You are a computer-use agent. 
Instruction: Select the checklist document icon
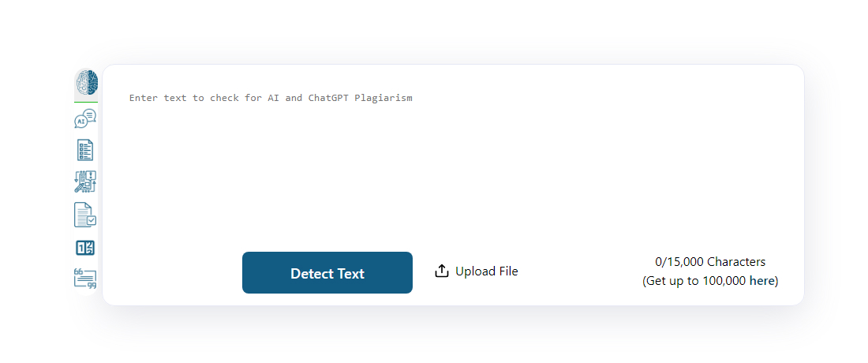[x=85, y=150]
